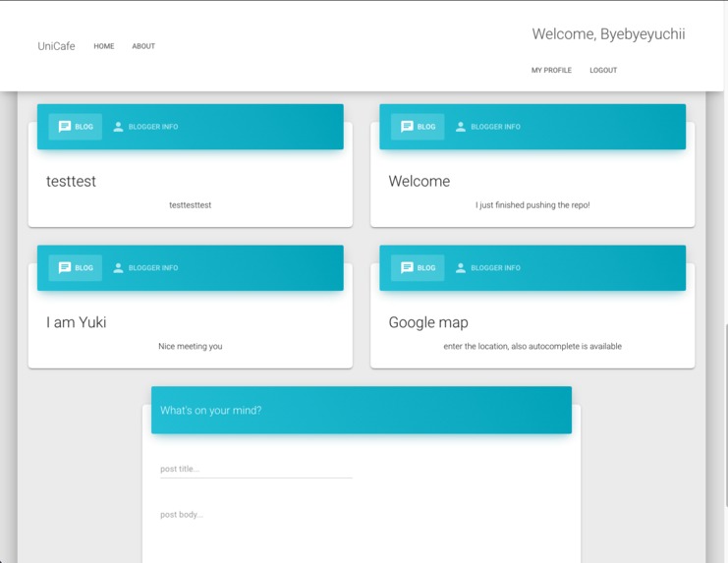Screen dimensions: 728x563
Task: Click the 'testtest' post title
Action: coord(71,181)
